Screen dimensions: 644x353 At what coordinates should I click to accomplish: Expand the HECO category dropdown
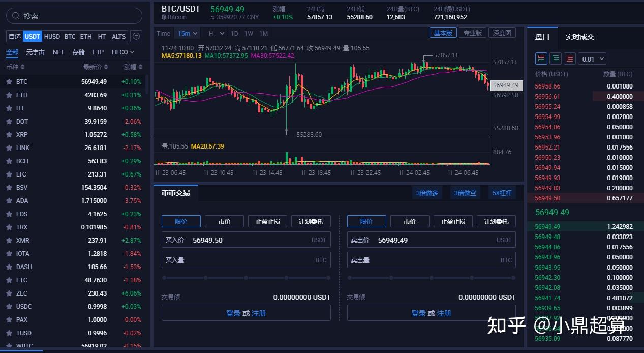(x=123, y=52)
